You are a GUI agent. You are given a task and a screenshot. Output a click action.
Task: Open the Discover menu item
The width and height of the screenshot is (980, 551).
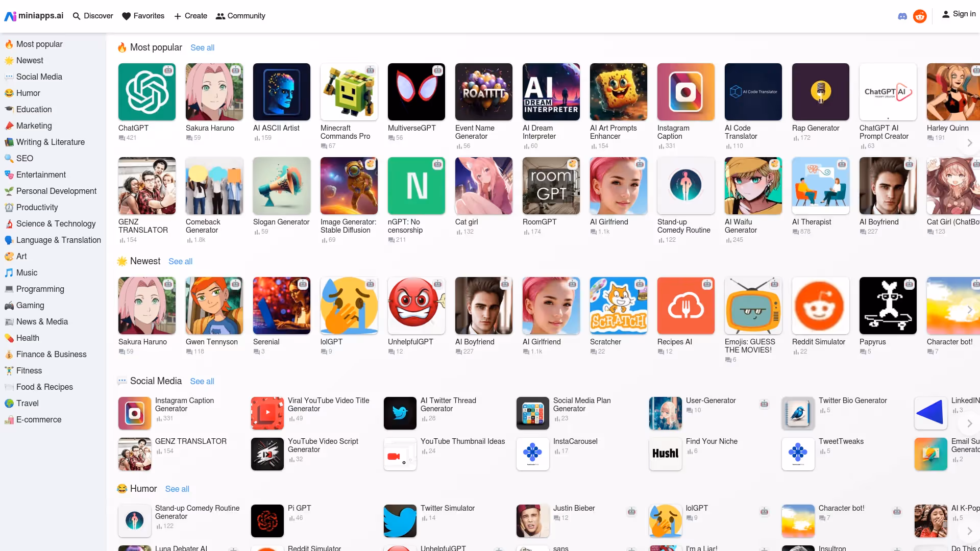point(93,16)
